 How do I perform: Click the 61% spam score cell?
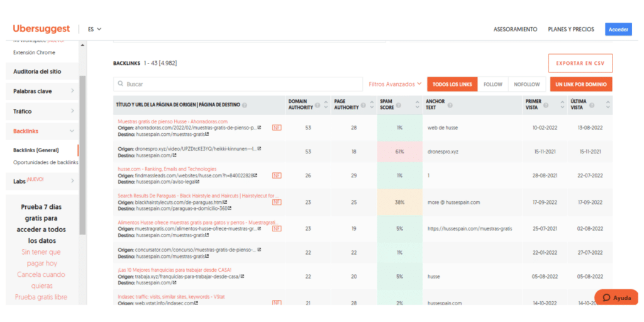click(399, 152)
